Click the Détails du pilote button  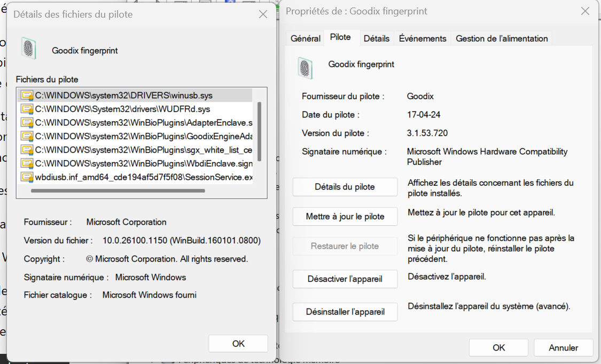click(345, 187)
